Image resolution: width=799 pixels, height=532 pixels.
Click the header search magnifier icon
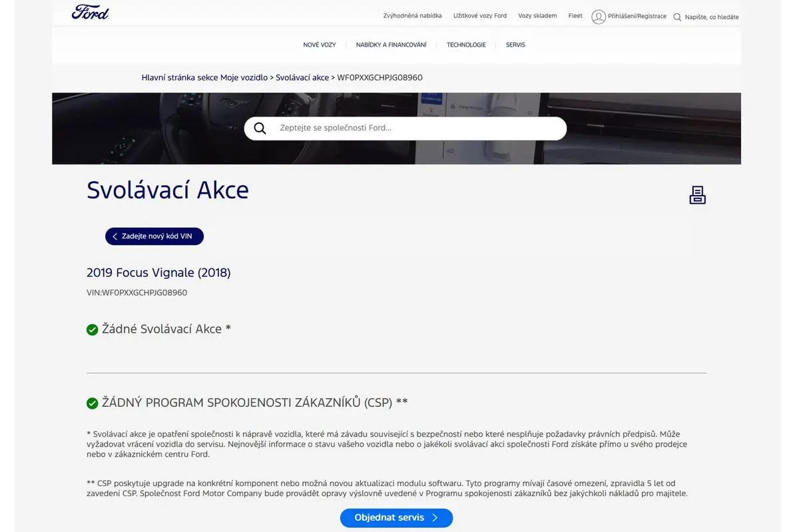[x=677, y=17]
